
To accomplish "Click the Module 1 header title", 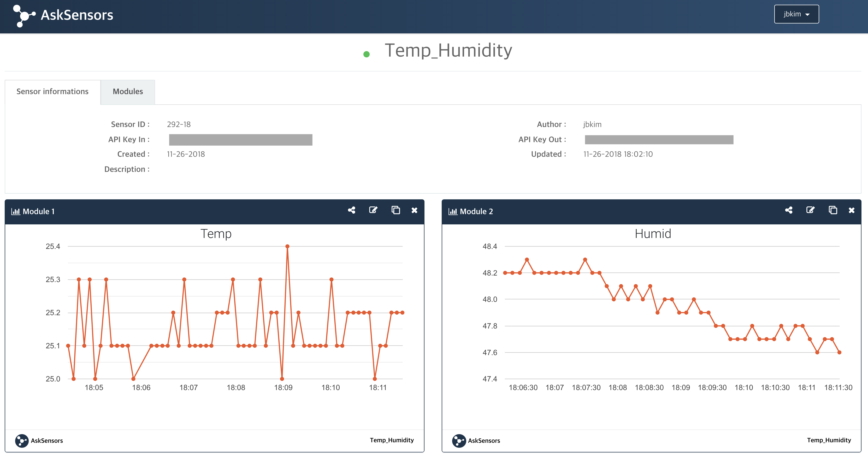I will pyautogui.click(x=38, y=211).
